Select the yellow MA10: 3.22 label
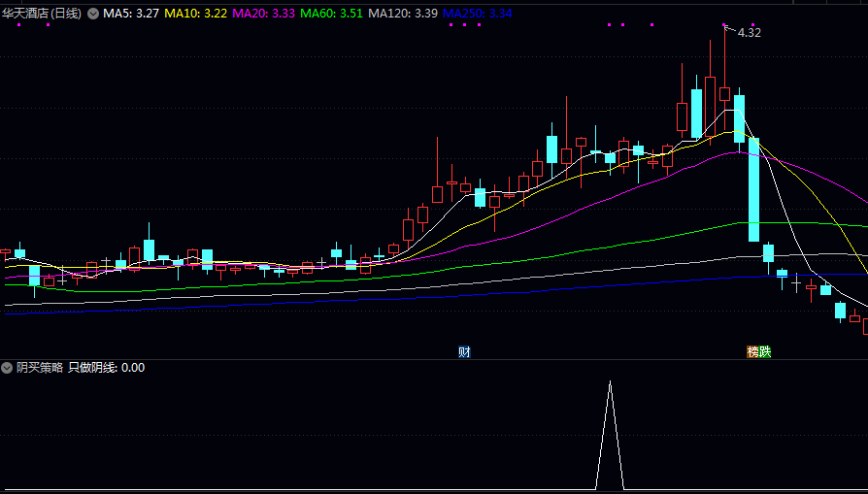868x494 pixels. (x=196, y=14)
